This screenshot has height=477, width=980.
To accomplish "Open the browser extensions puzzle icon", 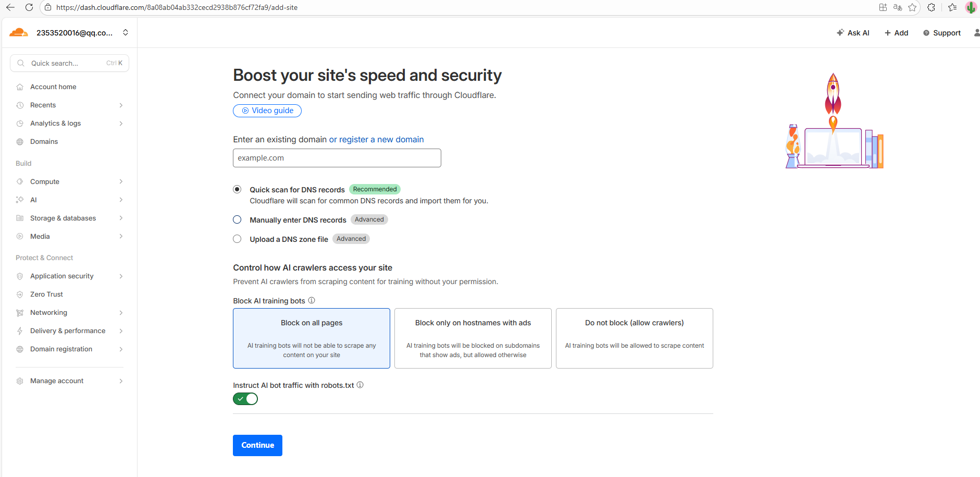I will [x=931, y=7].
